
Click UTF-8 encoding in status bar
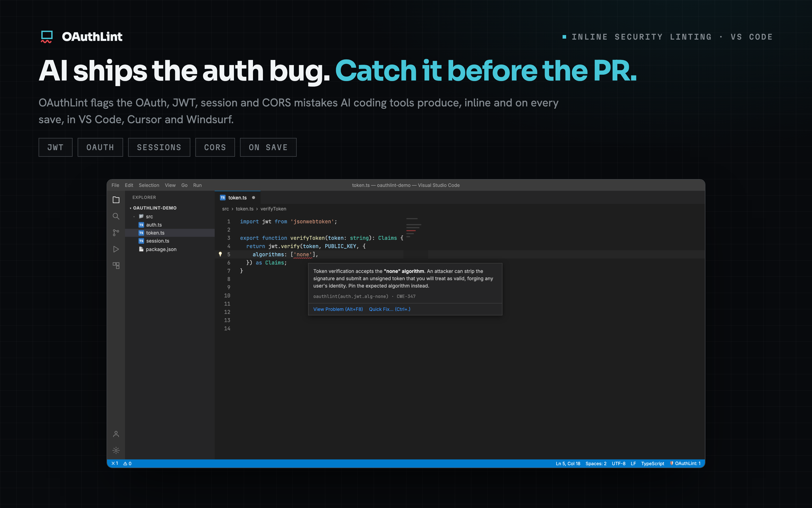(618, 463)
